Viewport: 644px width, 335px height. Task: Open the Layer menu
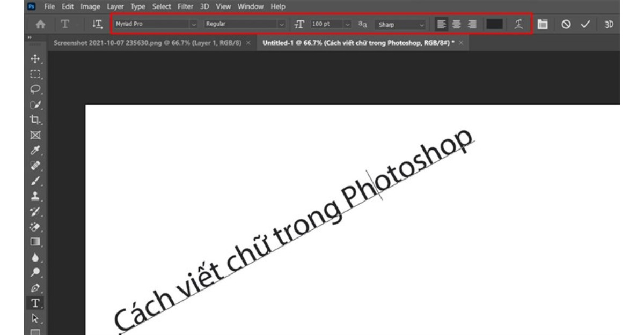(x=115, y=7)
